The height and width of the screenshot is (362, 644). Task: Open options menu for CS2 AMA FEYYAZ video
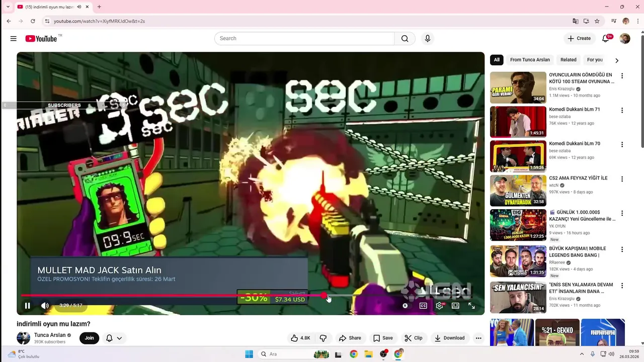[622, 179]
